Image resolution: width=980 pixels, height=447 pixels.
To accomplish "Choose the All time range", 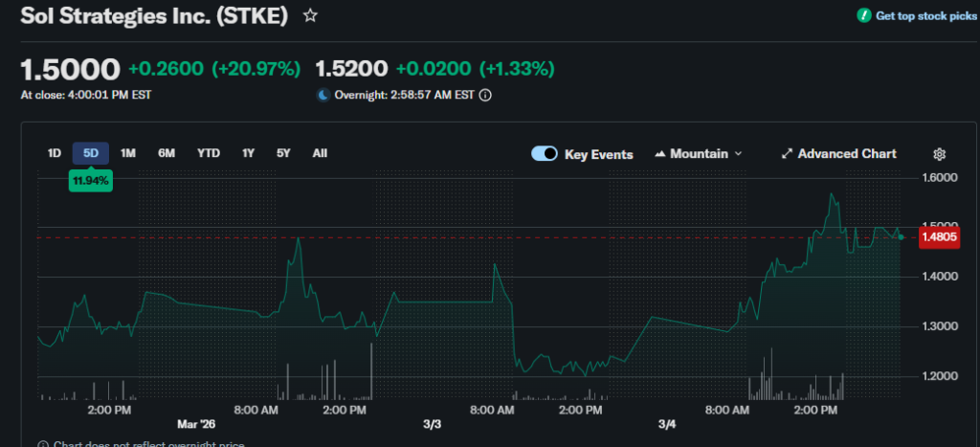I will point(320,153).
